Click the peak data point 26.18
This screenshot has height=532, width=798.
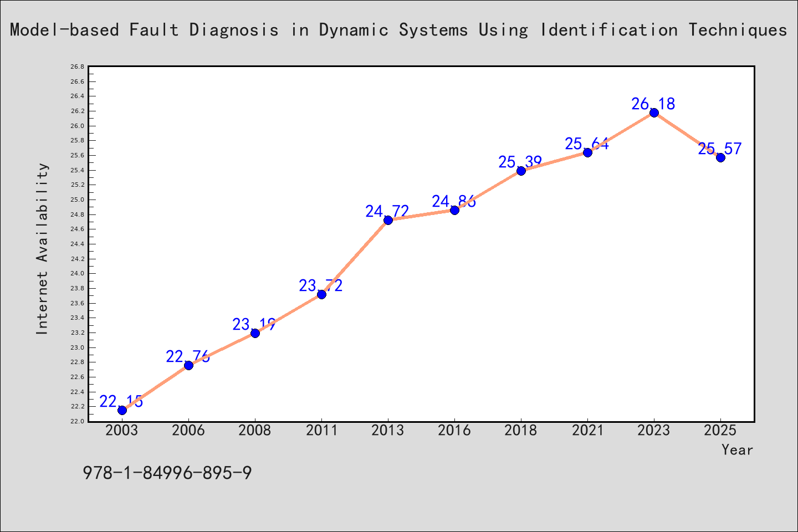click(x=654, y=112)
